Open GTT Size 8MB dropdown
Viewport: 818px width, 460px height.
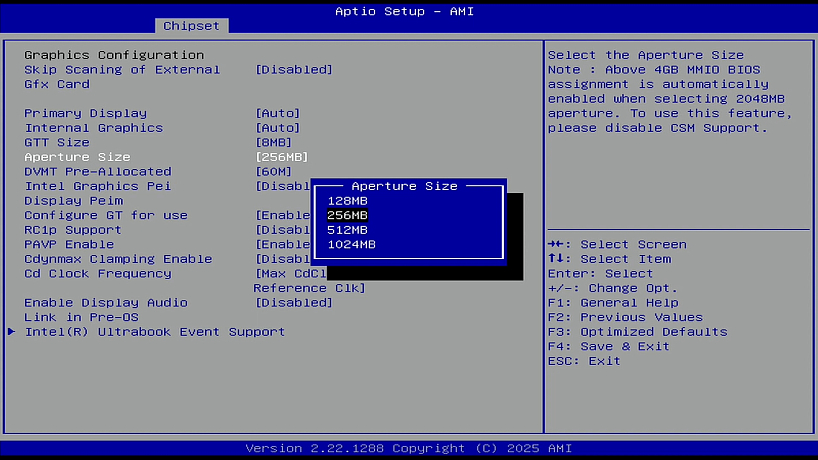point(273,143)
